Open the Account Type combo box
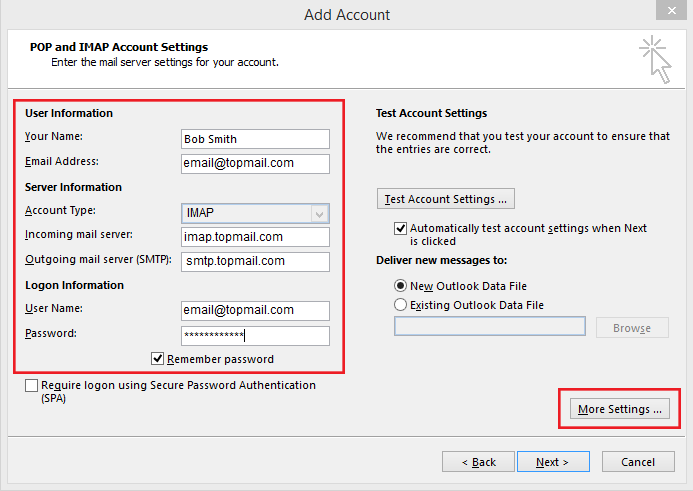 (x=255, y=213)
